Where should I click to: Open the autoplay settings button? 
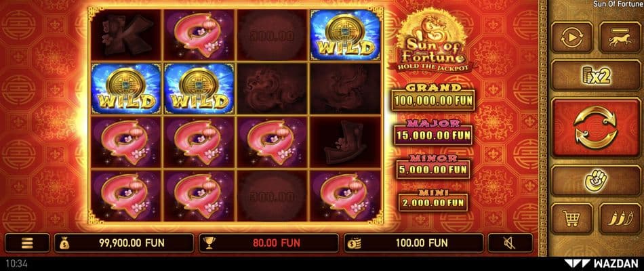click(571, 37)
